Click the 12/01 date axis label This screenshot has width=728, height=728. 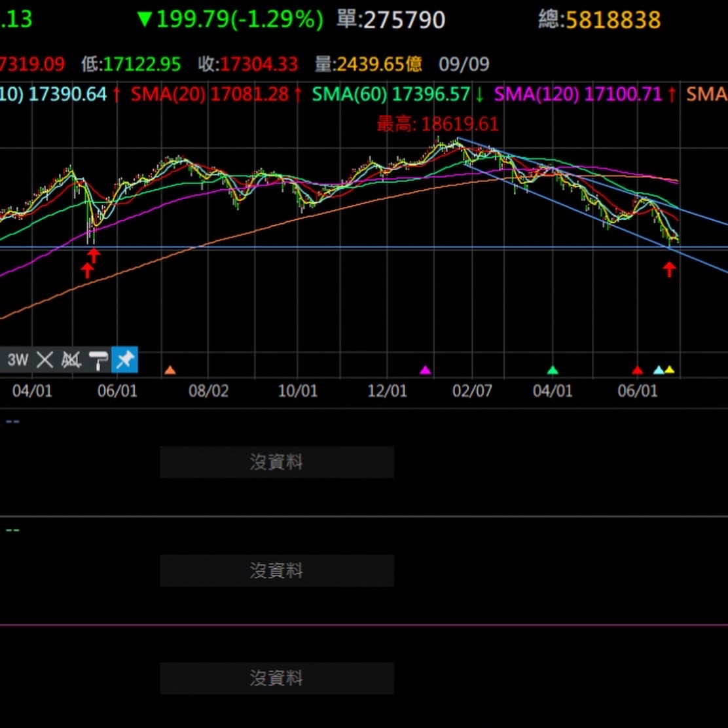(x=387, y=391)
